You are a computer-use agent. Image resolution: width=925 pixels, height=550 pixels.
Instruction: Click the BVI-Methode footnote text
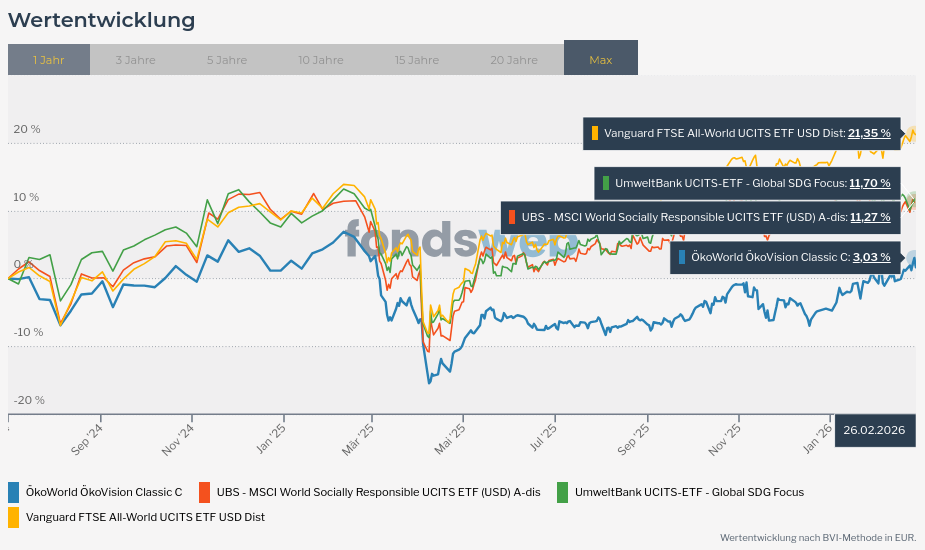818,538
